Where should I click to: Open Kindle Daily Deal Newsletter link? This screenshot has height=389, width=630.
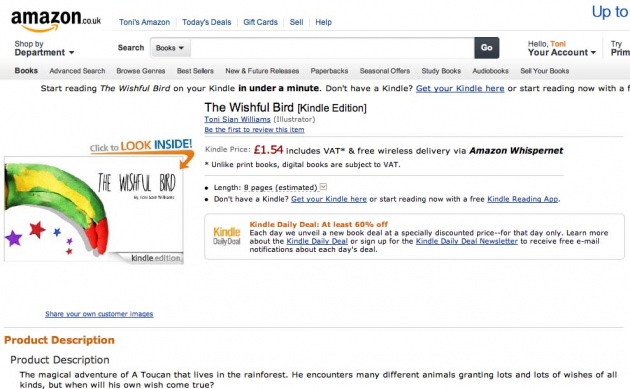tap(466, 241)
